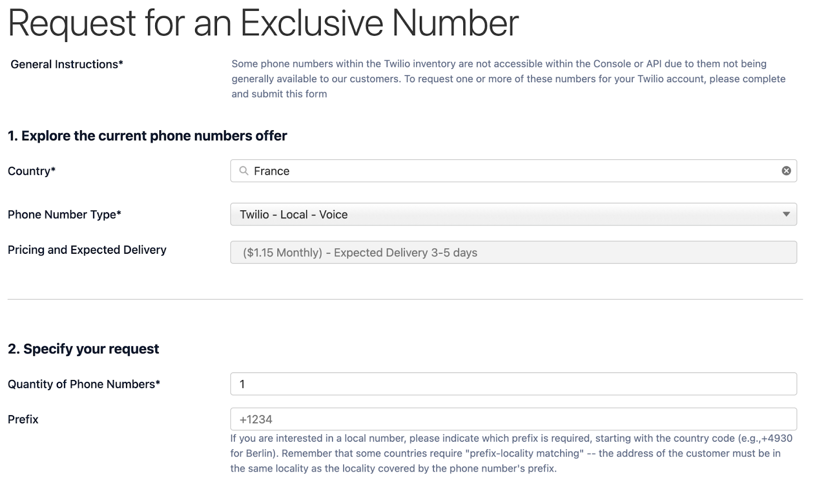Click the general instructions description paragraph

[x=509, y=79]
